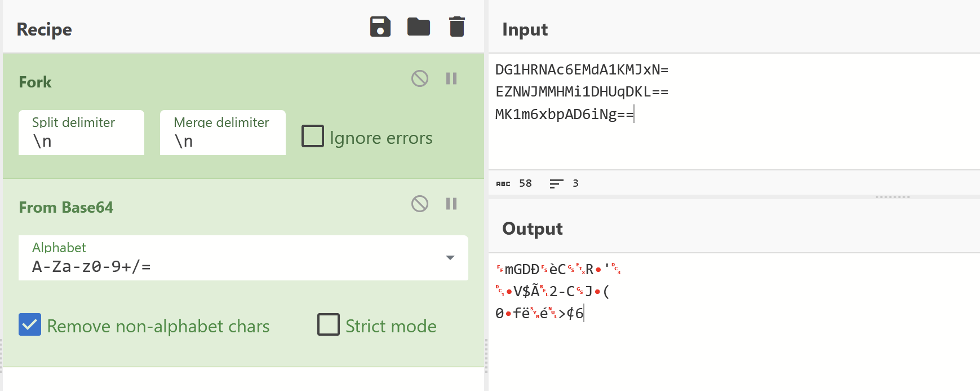Disable the From Base64 operation

[419, 204]
